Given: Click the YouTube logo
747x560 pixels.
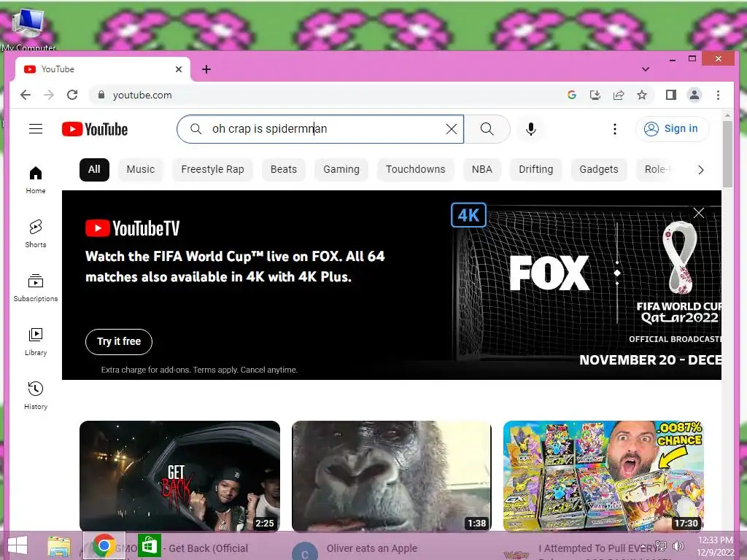Looking at the screenshot, I should (x=95, y=129).
